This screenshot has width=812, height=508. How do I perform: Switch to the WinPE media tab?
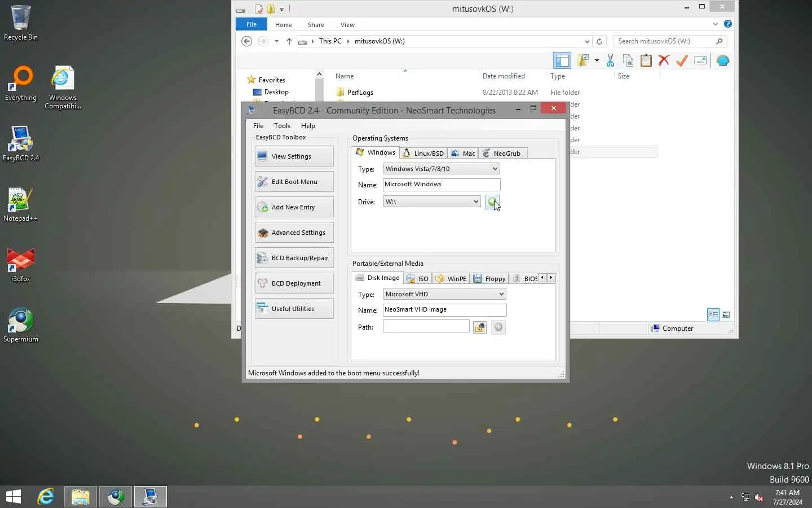tap(451, 279)
